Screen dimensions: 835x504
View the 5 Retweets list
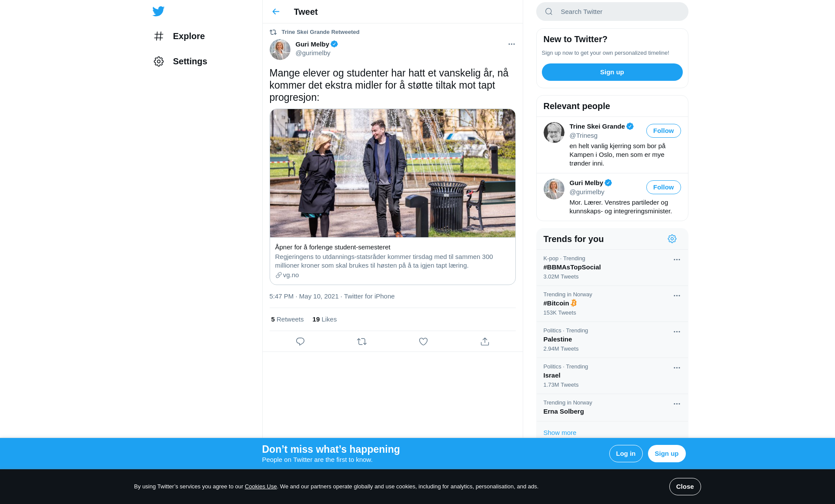point(287,319)
